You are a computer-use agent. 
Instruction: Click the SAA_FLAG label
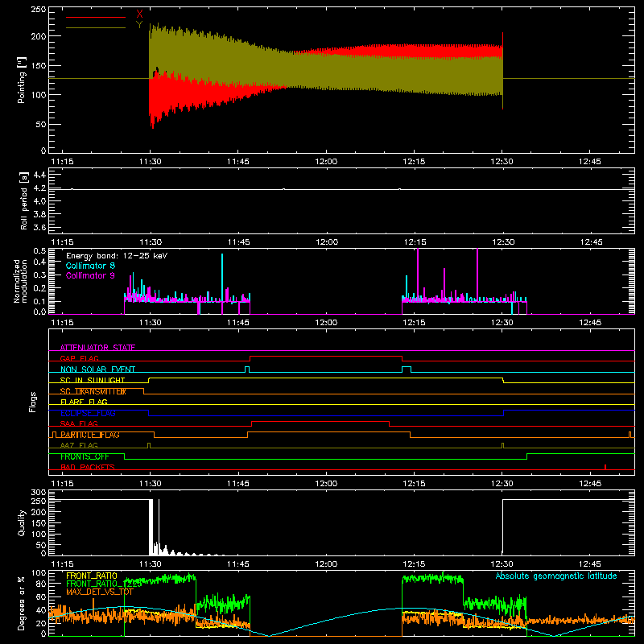click(79, 423)
